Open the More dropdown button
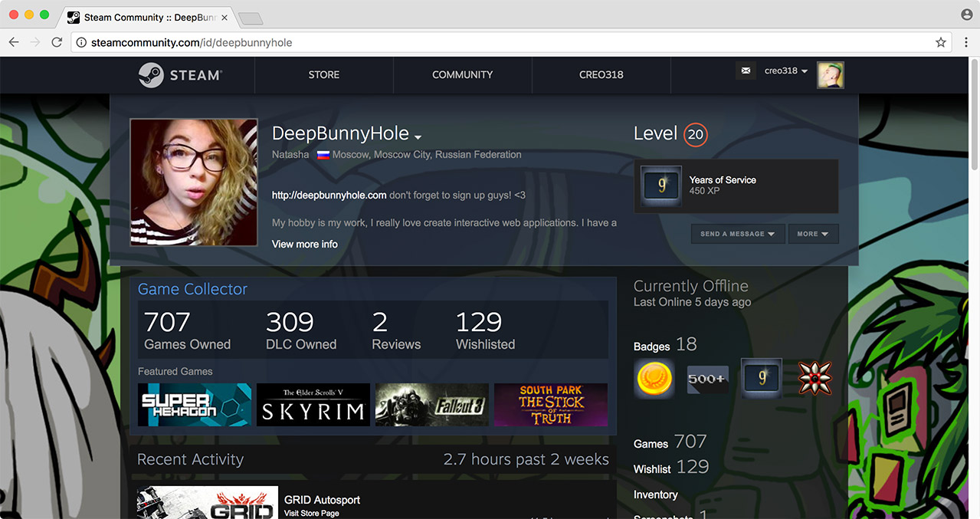 coord(813,234)
